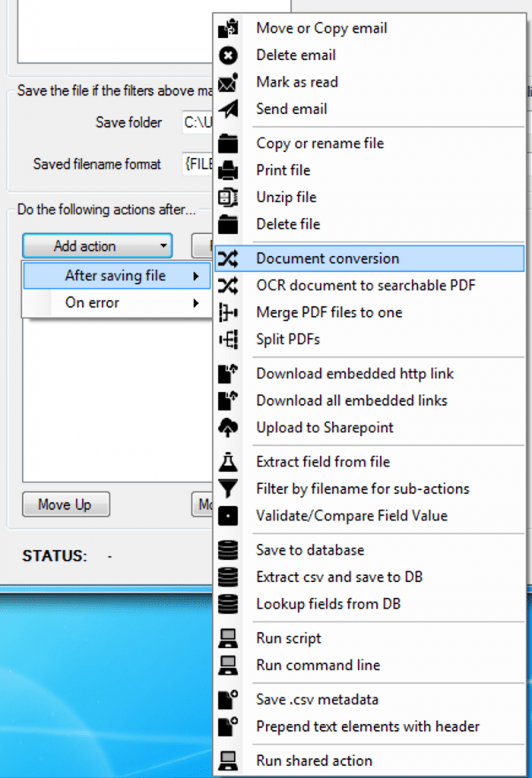
Task: Click the envelope Mark as read icon
Action: point(228,82)
